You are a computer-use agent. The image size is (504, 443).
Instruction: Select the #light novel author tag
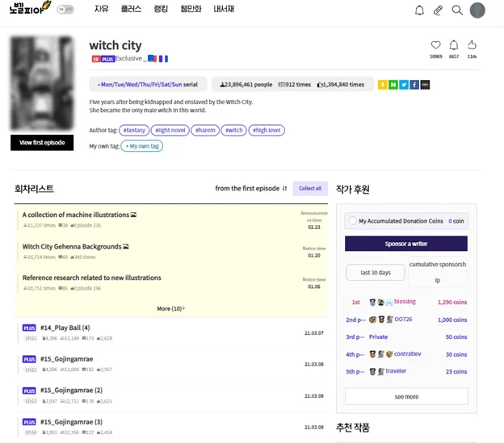pyautogui.click(x=170, y=130)
